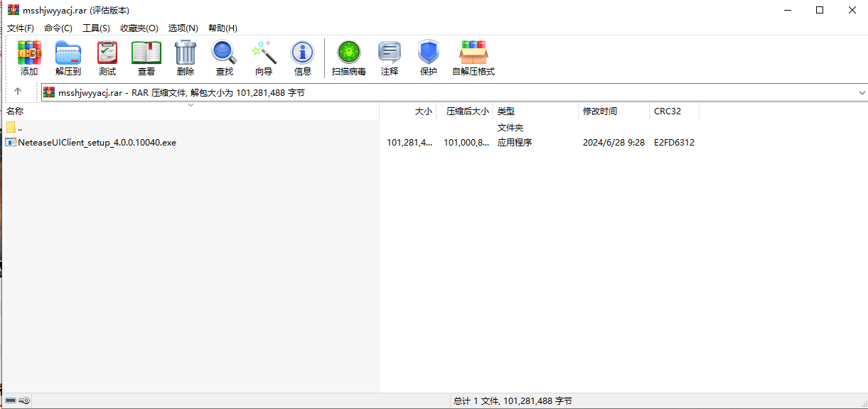
Task: Click the sort arrow above 名称 column
Action: coord(191,105)
